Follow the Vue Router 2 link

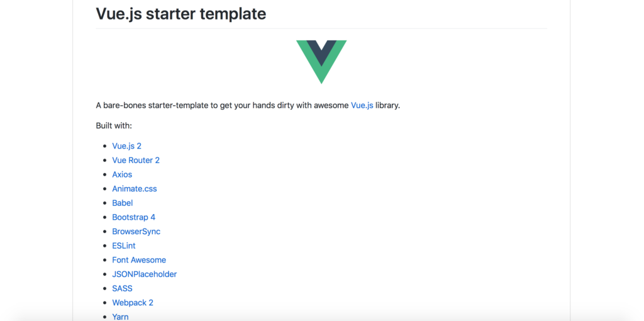(x=136, y=160)
